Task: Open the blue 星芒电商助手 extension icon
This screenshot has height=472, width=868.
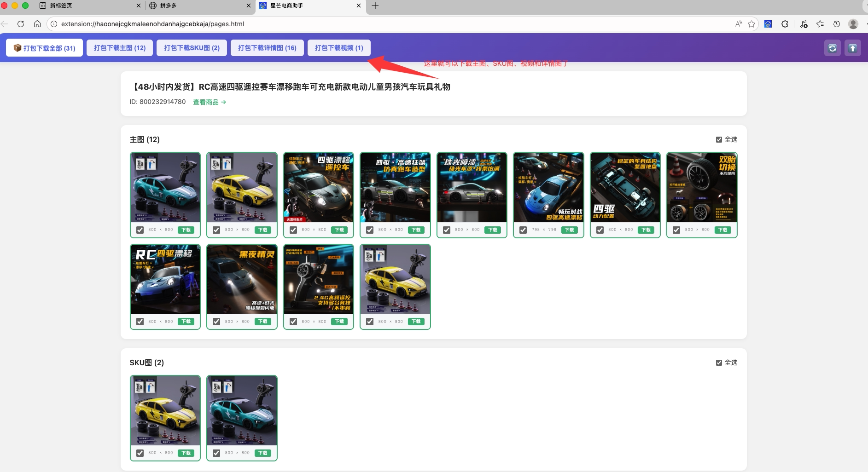Action: [x=768, y=24]
